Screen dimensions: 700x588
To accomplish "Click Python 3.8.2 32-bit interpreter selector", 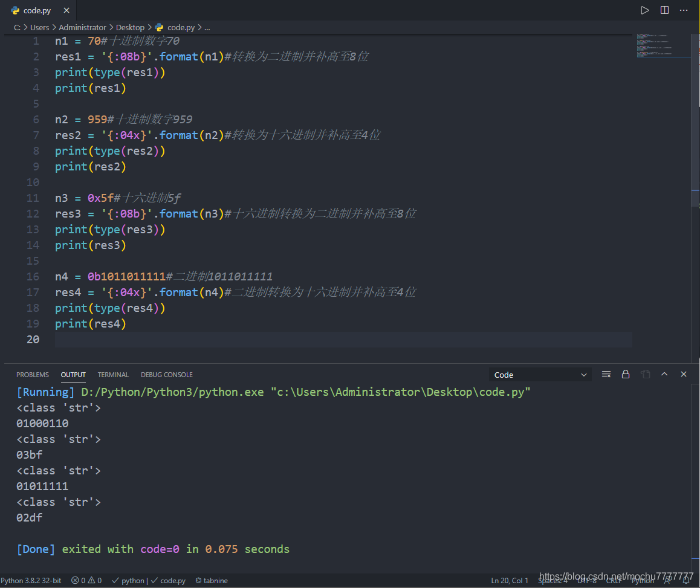I will [31, 580].
